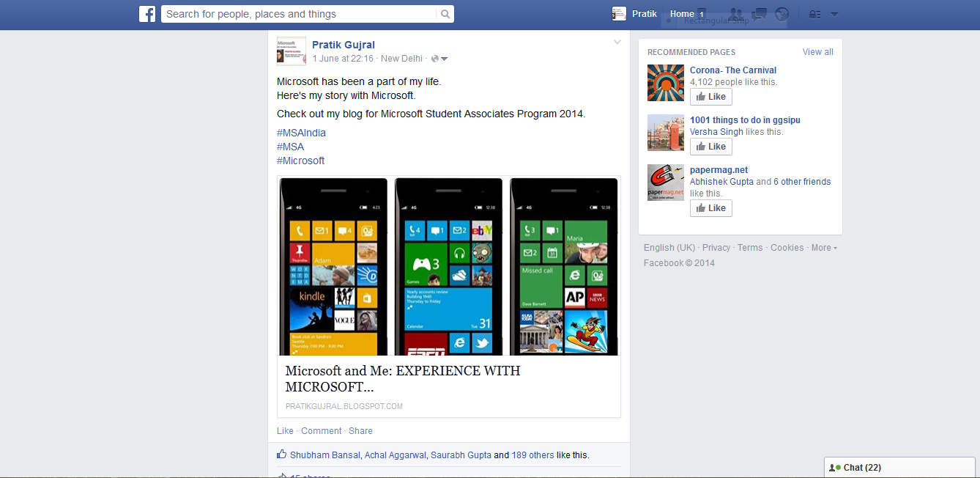Open the Privacy footer link
Image resolution: width=980 pixels, height=478 pixels.
click(716, 248)
